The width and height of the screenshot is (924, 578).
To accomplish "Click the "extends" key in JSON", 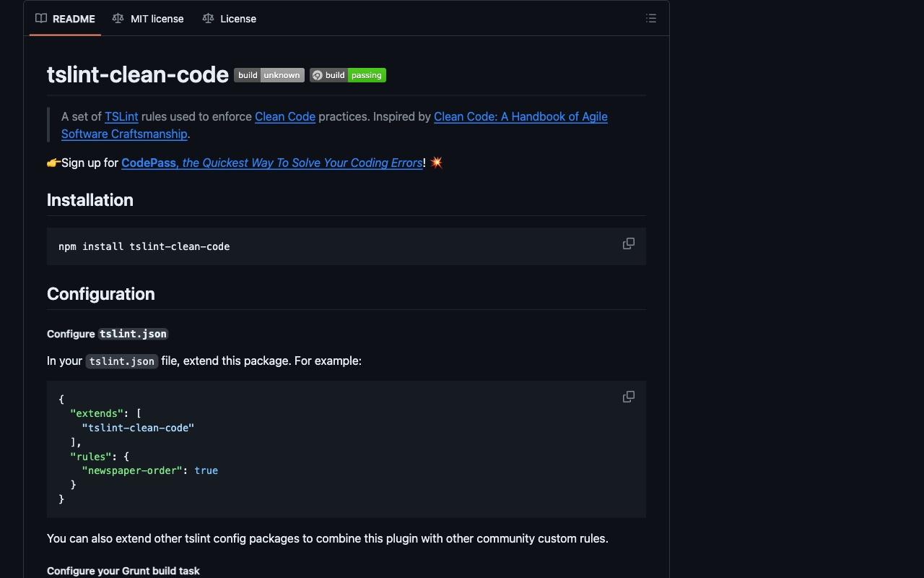I will coord(97,413).
